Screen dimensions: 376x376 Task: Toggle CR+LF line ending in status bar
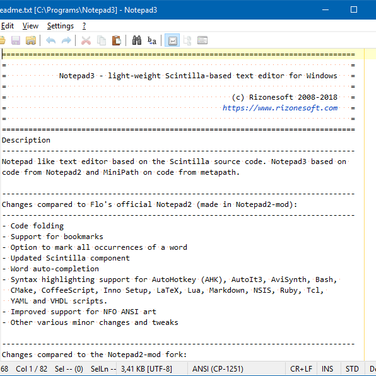point(301,369)
